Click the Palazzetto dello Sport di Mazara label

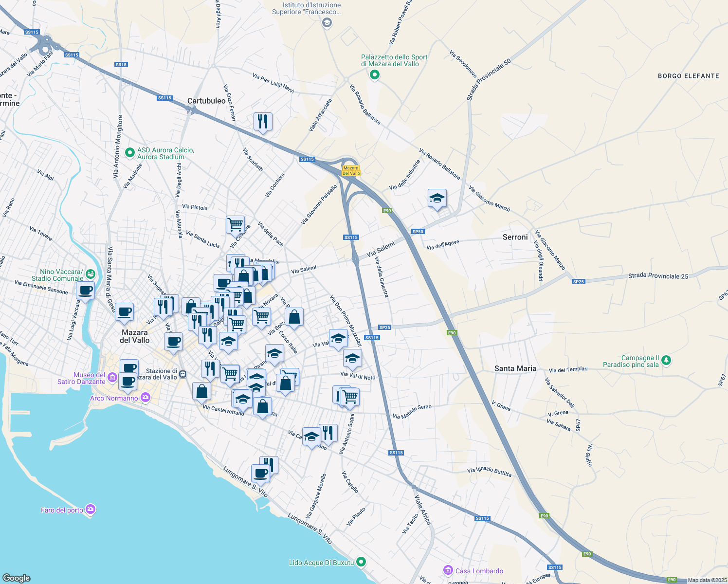click(394, 60)
